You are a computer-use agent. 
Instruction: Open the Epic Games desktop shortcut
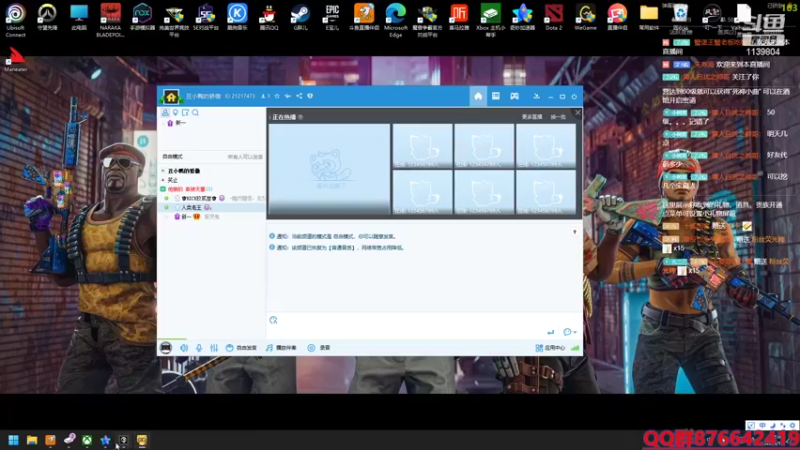[332, 17]
